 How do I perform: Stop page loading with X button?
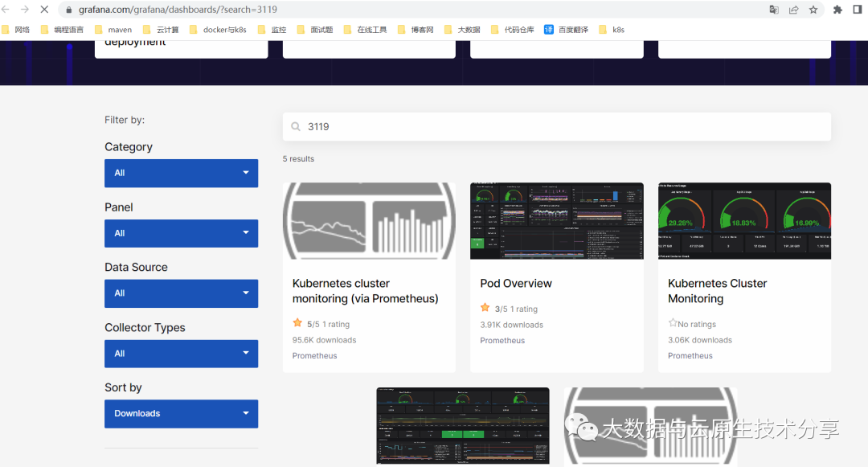(44, 10)
